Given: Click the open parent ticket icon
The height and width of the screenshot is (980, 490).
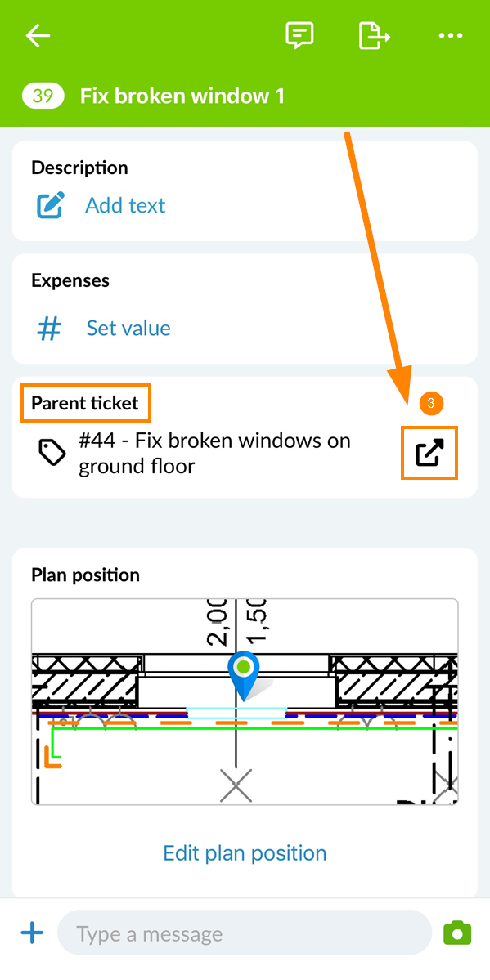Looking at the screenshot, I should pos(429,453).
